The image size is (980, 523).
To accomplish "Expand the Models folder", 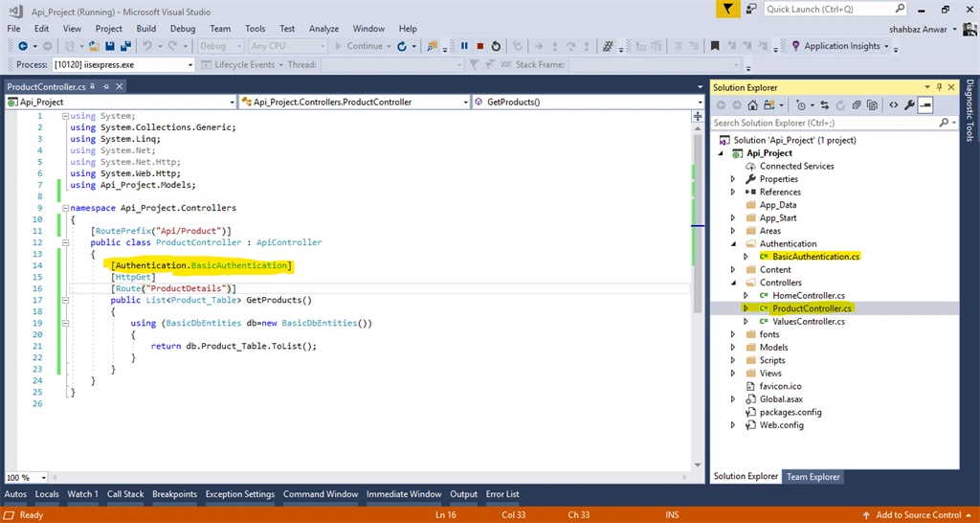I will coord(733,347).
